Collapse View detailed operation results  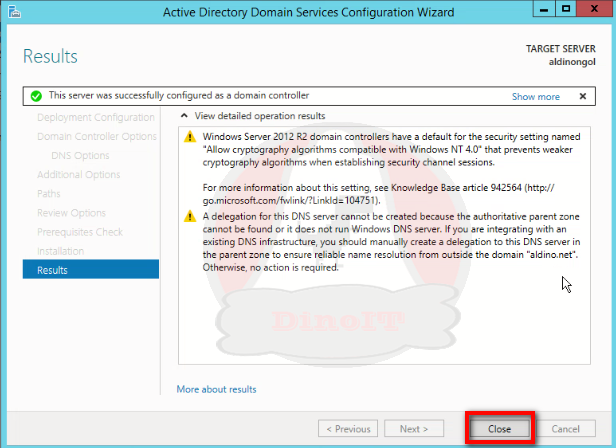pos(184,116)
